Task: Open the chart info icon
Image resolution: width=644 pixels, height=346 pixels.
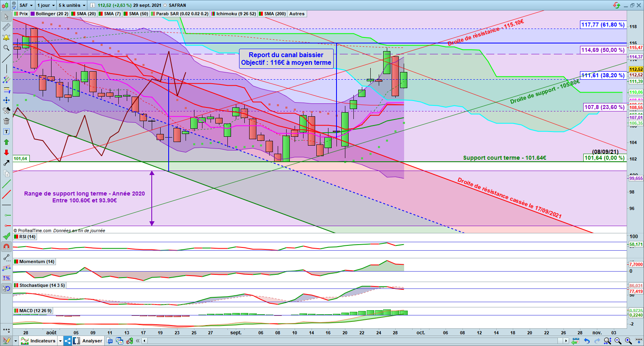Action: tap(92, 5)
